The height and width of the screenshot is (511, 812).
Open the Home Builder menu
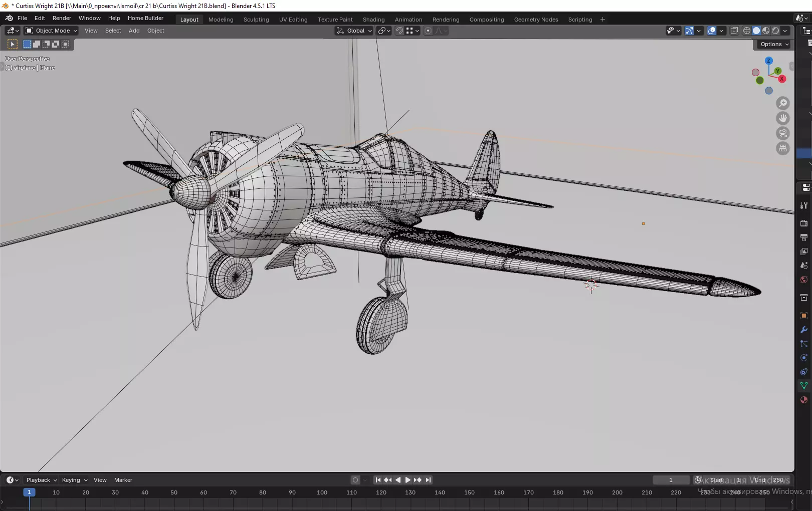click(x=145, y=18)
